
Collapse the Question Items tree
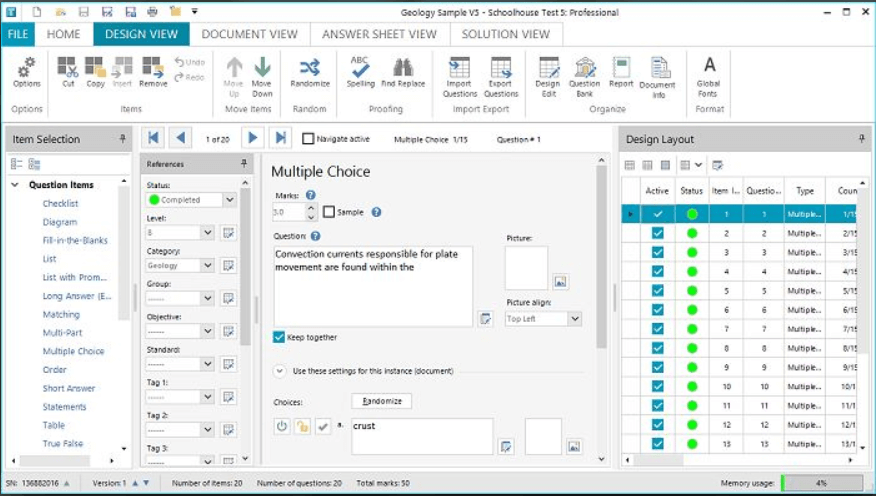coord(15,185)
